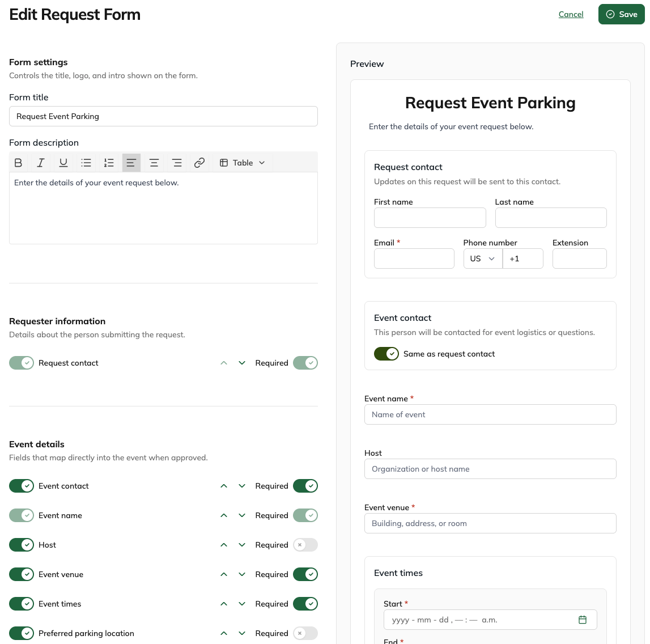
Task: Toggle Required for Event contact
Action: [x=305, y=486]
